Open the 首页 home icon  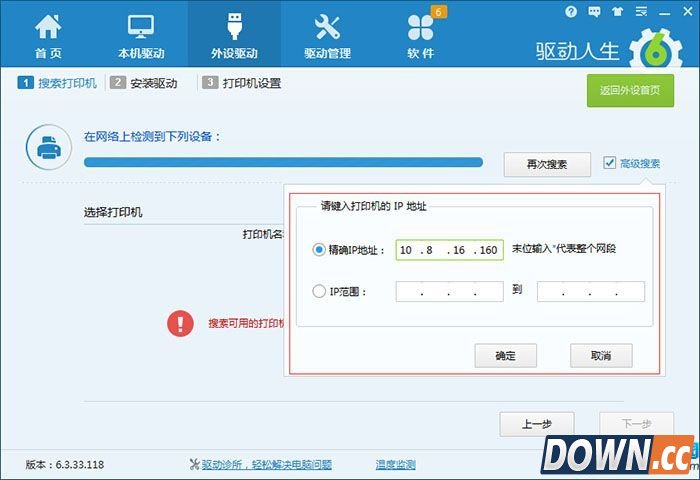(x=48, y=27)
